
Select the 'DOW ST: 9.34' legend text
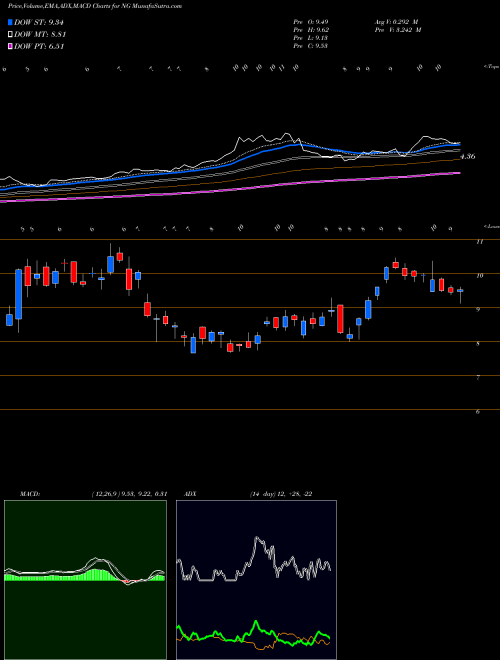tap(39, 23)
